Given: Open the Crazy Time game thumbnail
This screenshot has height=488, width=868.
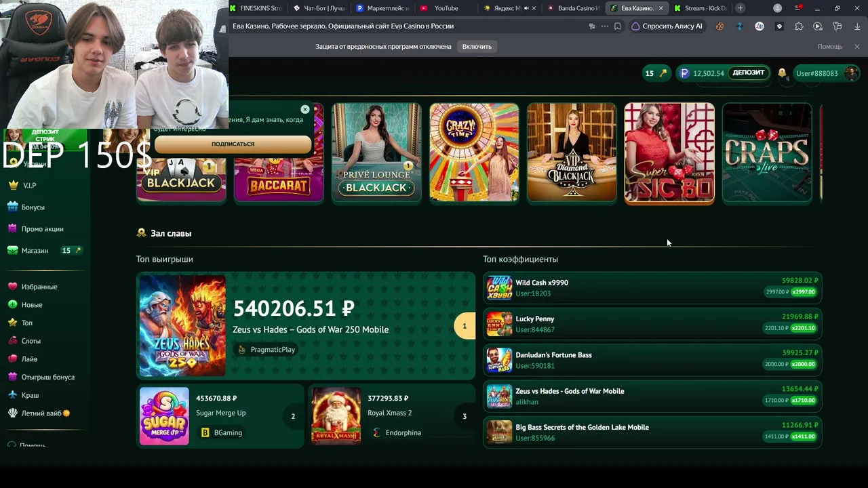Looking at the screenshot, I should 474,153.
